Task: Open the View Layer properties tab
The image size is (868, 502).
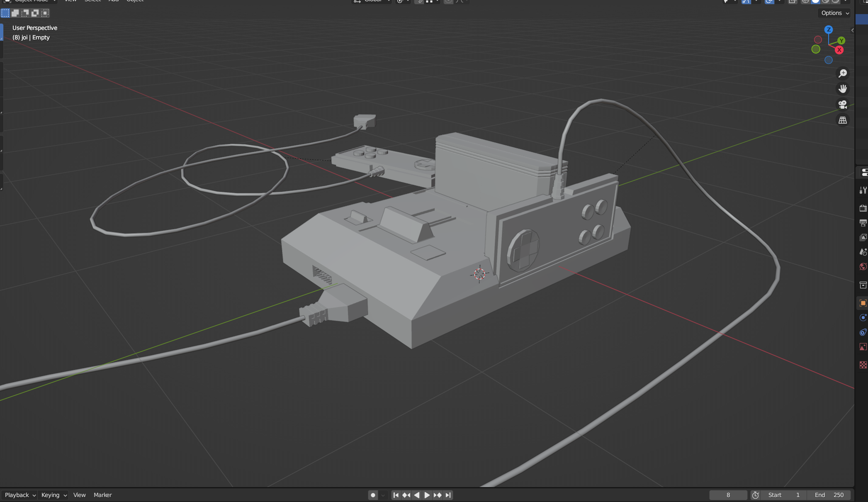Action: [863, 237]
